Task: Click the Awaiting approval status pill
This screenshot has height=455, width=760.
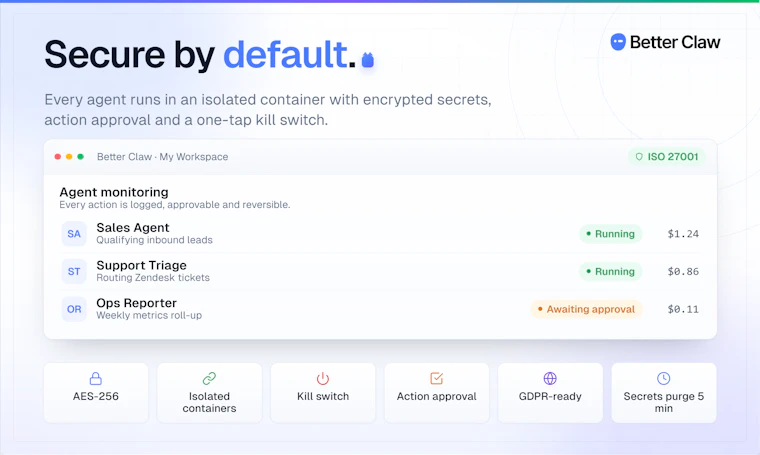Action: [x=586, y=309]
